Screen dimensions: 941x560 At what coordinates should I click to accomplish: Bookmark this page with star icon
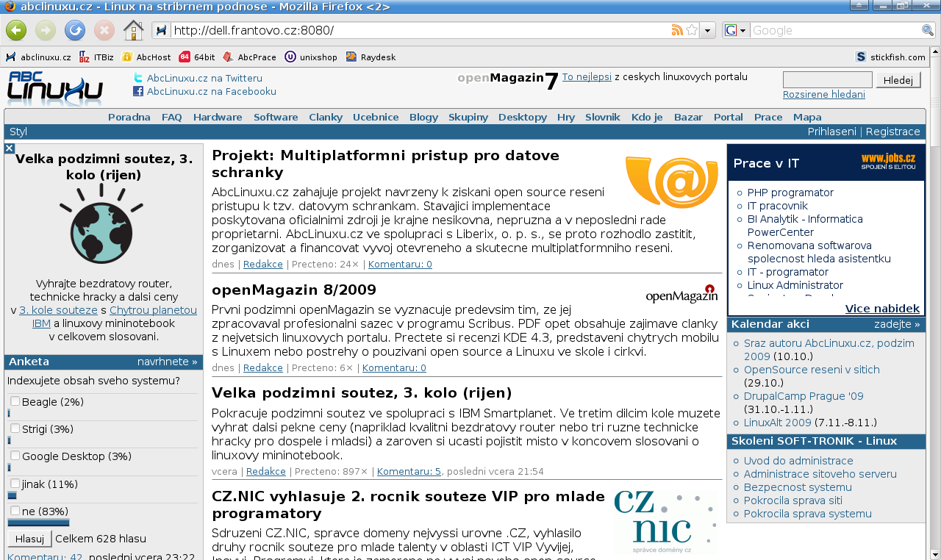tap(691, 30)
